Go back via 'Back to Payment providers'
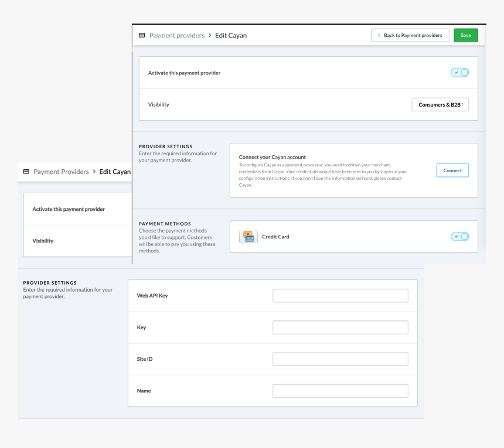Image resolution: width=504 pixels, height=448 pixels. tap(410, 36)
